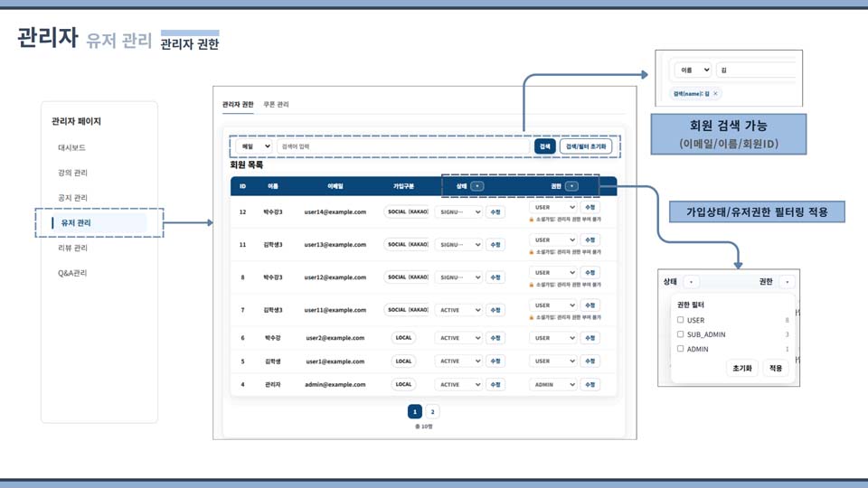Viewport: 868px width, 488px height.
Task: Click the 권한 arrow above the 권한 필터 popup
Action: pos(787,282)
